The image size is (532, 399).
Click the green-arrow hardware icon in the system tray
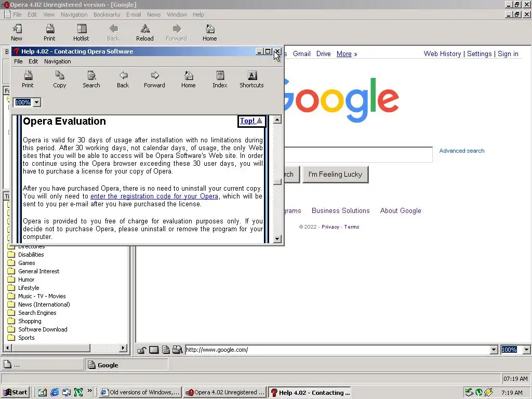(469, 393)
